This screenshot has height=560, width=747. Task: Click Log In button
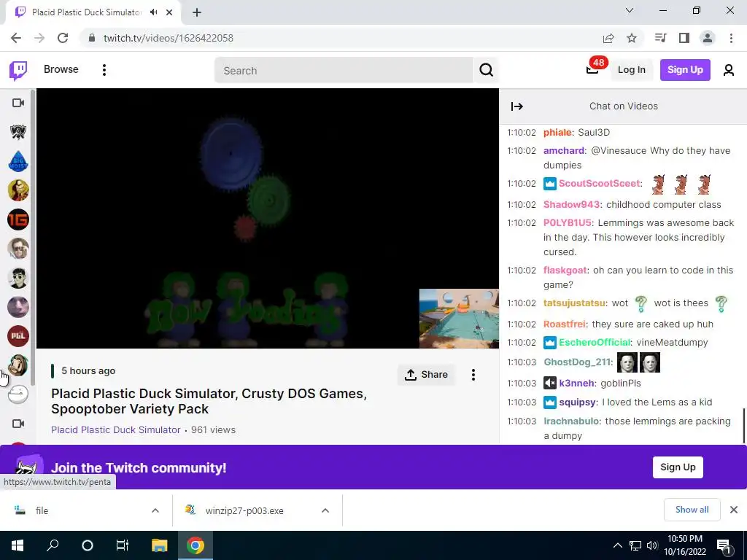click(631, 70)
